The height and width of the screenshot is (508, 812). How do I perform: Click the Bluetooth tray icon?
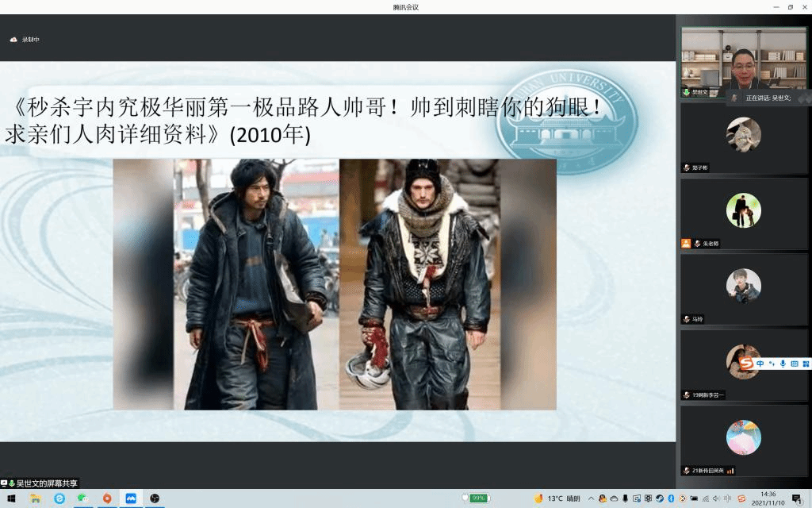671,498
